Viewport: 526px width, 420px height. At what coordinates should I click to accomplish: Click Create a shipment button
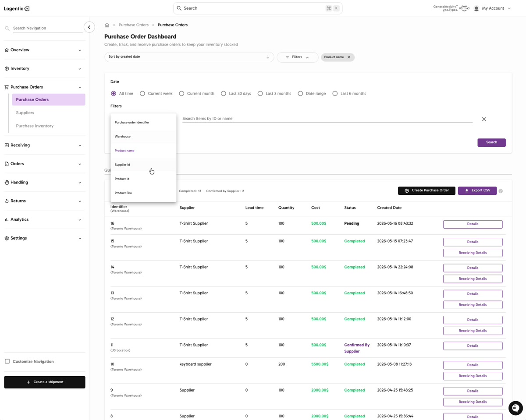45,382
